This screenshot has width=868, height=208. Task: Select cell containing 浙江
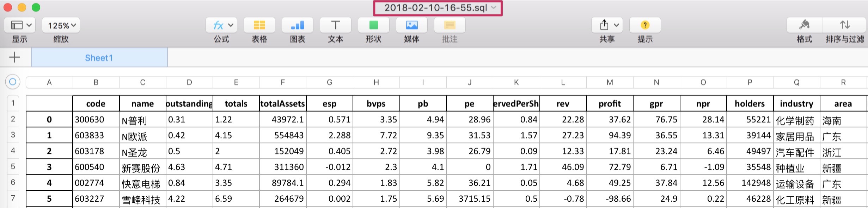(843, 151)
